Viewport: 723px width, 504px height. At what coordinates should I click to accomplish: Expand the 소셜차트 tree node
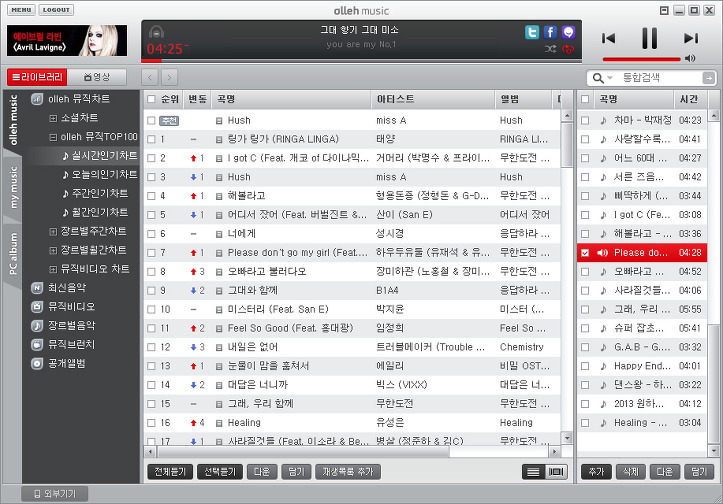[x=53, y=118]
